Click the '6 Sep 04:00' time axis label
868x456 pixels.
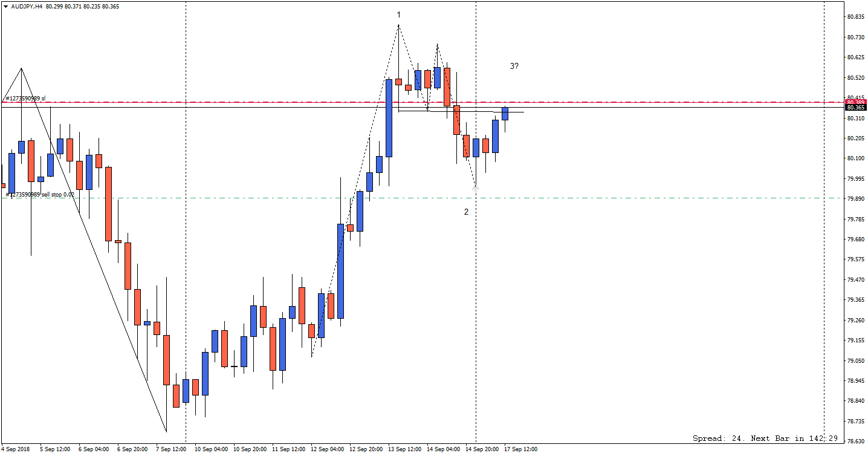[x=94, y=449]
